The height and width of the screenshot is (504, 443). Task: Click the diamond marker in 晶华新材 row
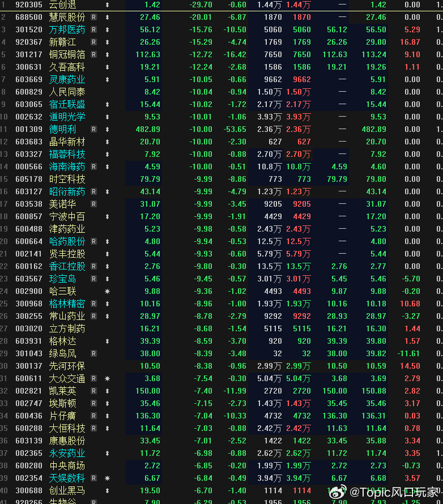[108, 142]
